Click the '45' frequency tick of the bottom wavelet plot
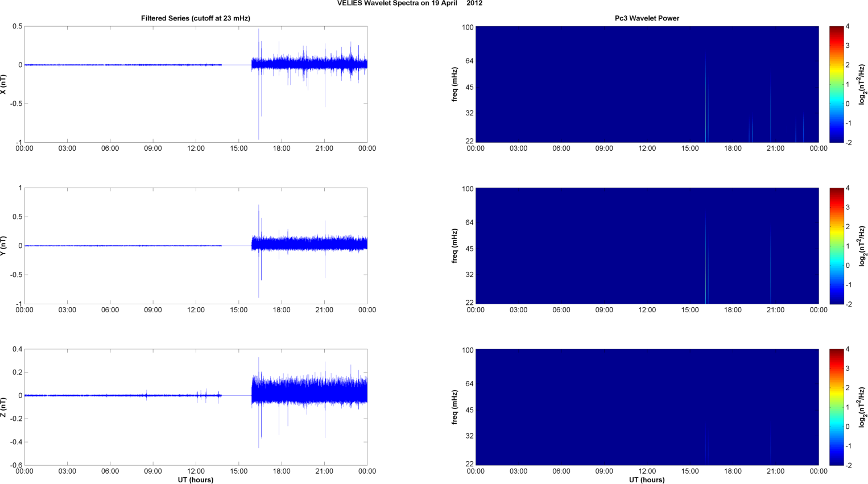This screenshot has height=484, width=868. tap(469, 410)
